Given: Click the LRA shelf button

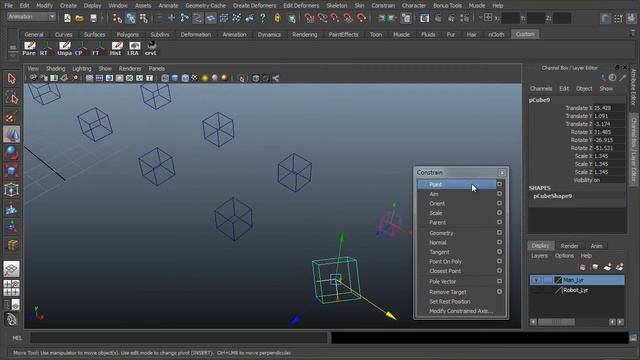Looking at the screenshot, I should point(133,48).
